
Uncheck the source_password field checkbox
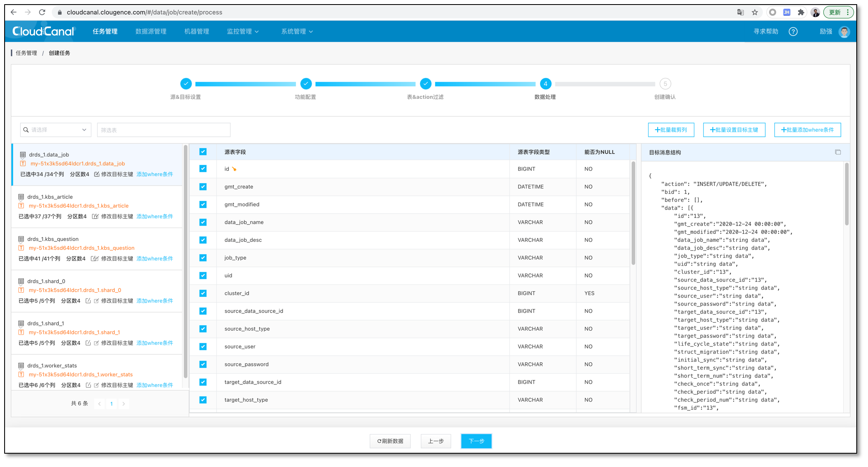coord(203,364)
